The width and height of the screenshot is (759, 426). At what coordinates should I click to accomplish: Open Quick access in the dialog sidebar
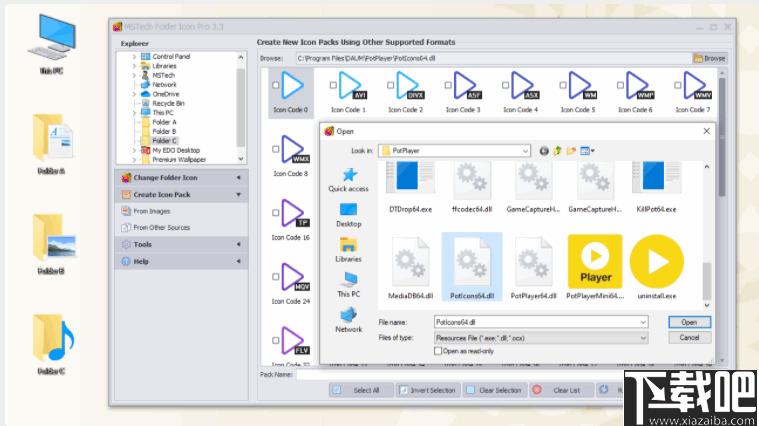(348, 179)
